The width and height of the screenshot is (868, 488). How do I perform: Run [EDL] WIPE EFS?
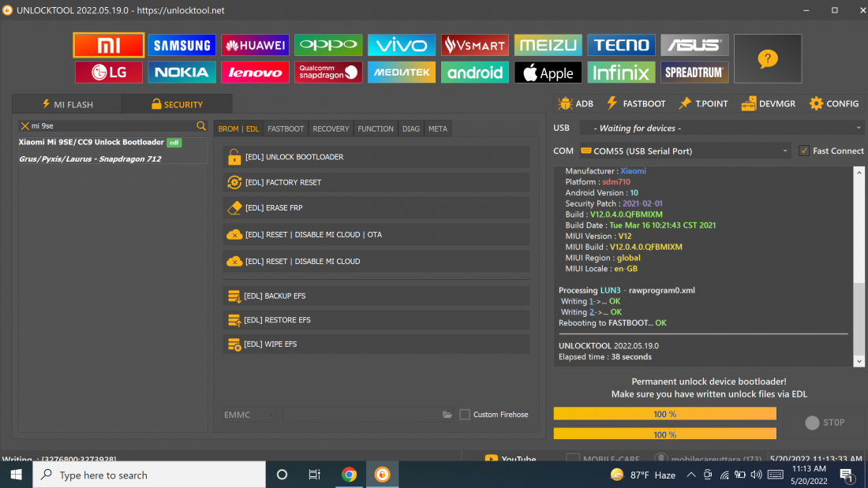pos(376,345)
